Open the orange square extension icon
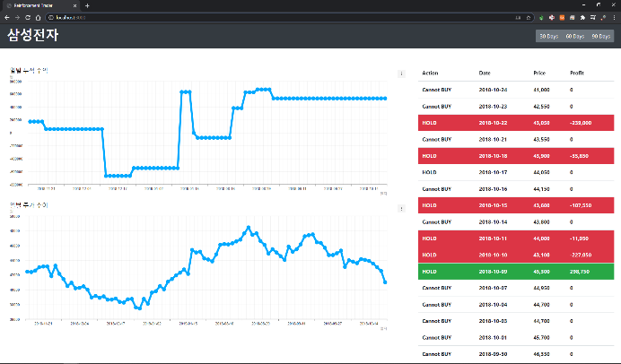Screen dimensions: 621x364 pyautogui.click(x=562, y=17)
